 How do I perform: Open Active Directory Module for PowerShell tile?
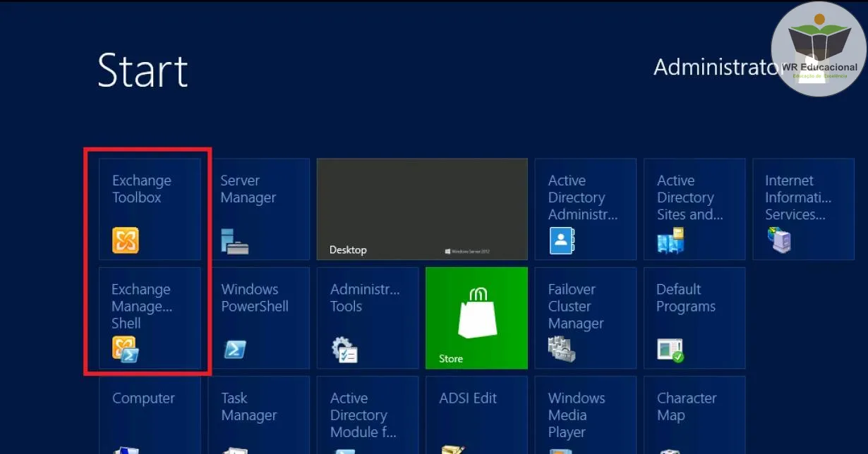tap(367, 416)
